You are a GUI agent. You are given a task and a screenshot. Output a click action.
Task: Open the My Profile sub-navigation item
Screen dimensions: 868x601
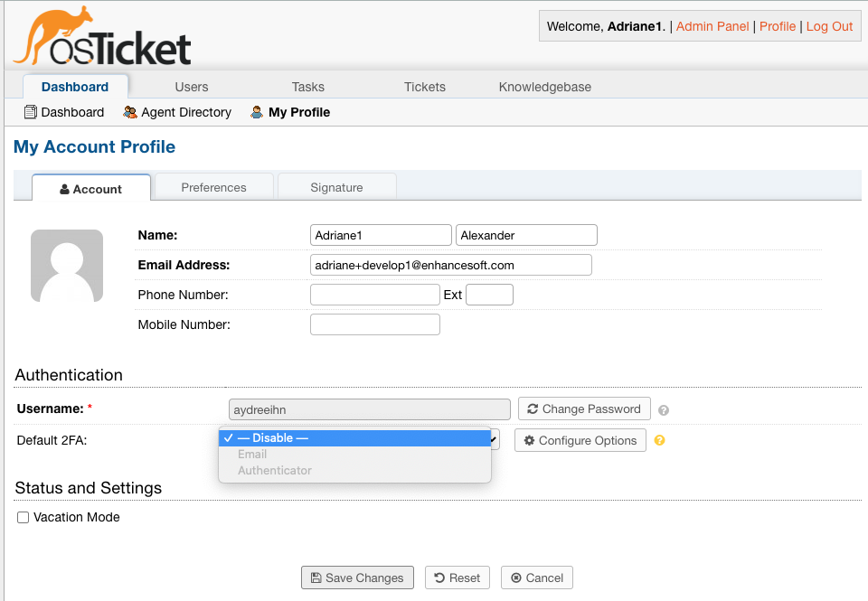click(x=290, y=112)
